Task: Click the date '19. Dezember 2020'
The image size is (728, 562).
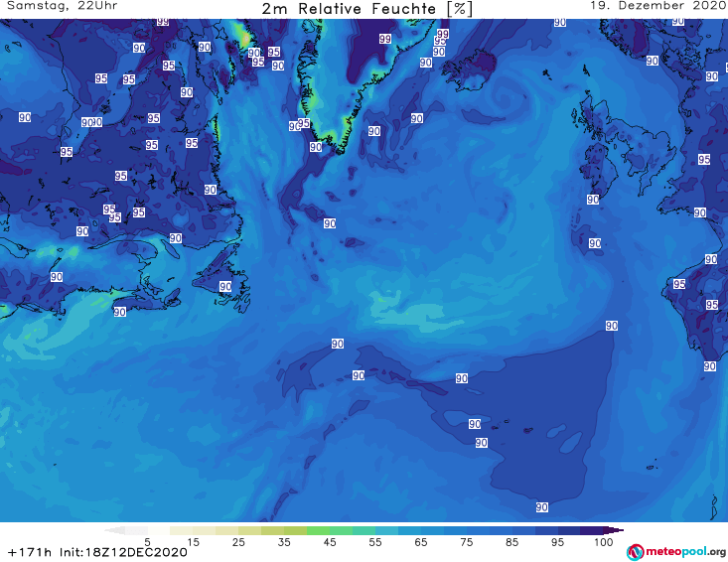Action: [x=657, y=6]
